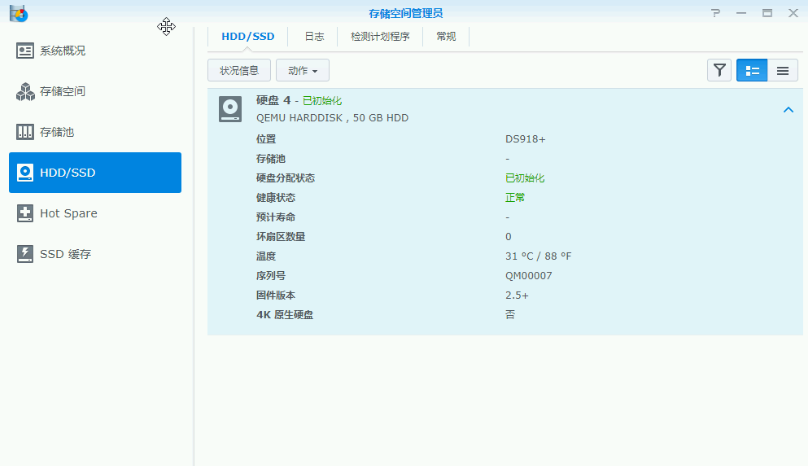Open the 动作 action dropdown
This screenshot has width=808, height=466.
pyautogui.click(x=302, y=70)
